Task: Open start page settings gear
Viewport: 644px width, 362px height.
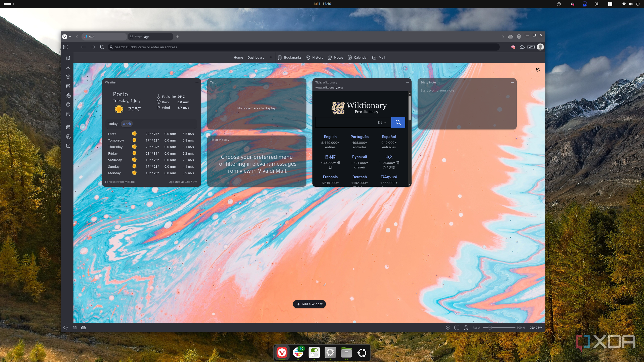Action: coord(538,70)
